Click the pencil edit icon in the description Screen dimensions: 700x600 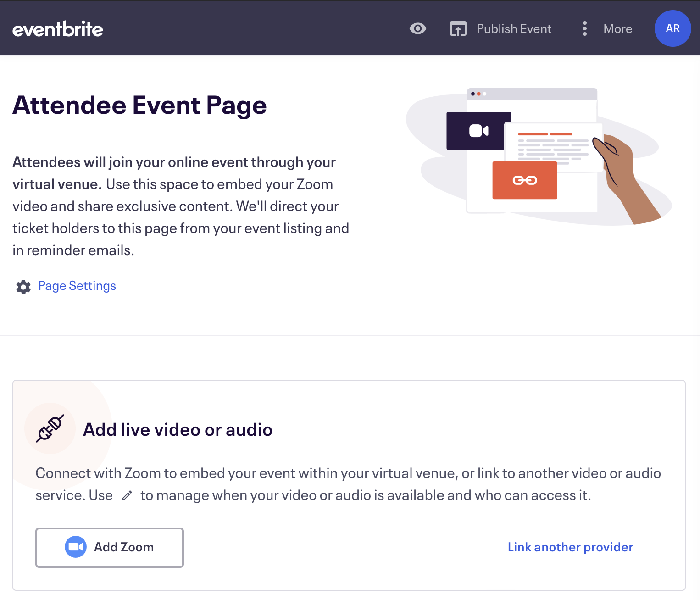coord(127,496)
